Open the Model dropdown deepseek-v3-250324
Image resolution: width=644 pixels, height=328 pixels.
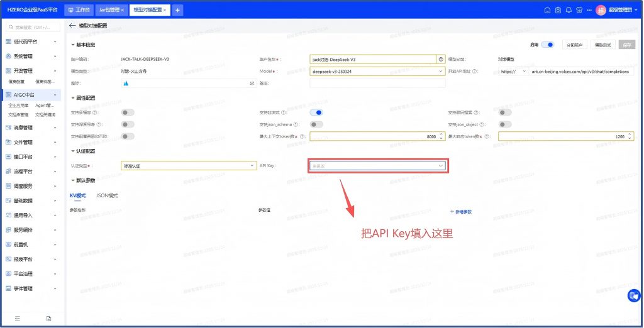click(x=377, y=71)
